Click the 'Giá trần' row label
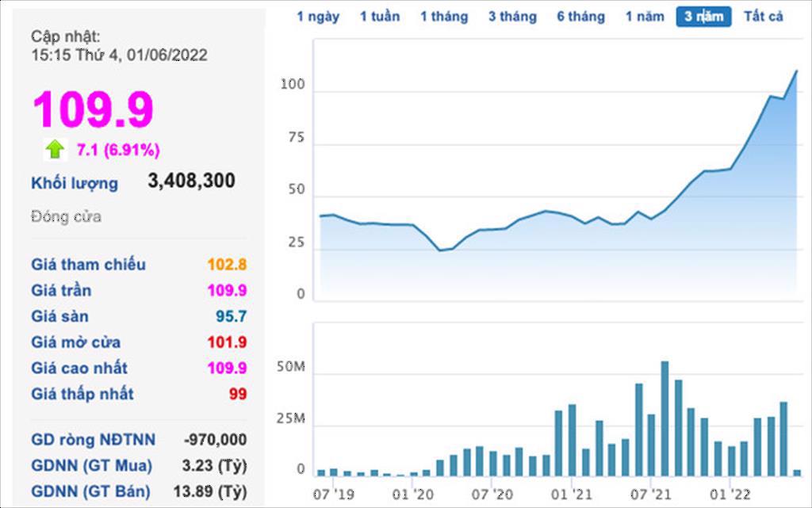The width and height of the screenshot is (812, 508). coord(61,291)
